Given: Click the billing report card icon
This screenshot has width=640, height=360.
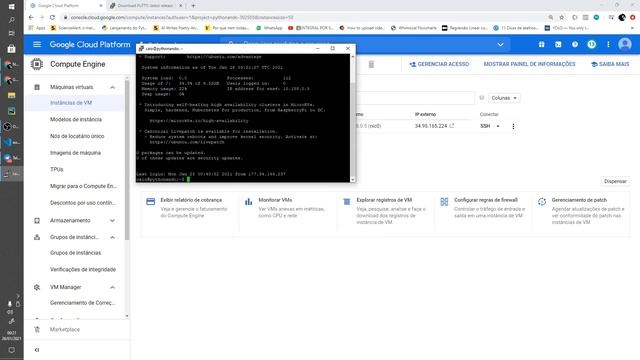Looking at the screenshot, I should (150, 202).
